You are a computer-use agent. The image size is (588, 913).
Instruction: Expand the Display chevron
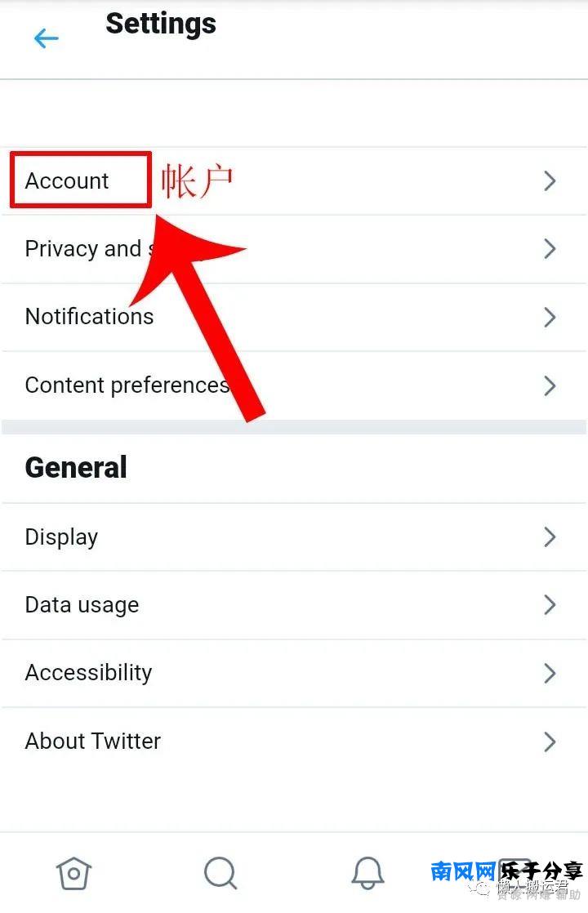coord(550,537)
